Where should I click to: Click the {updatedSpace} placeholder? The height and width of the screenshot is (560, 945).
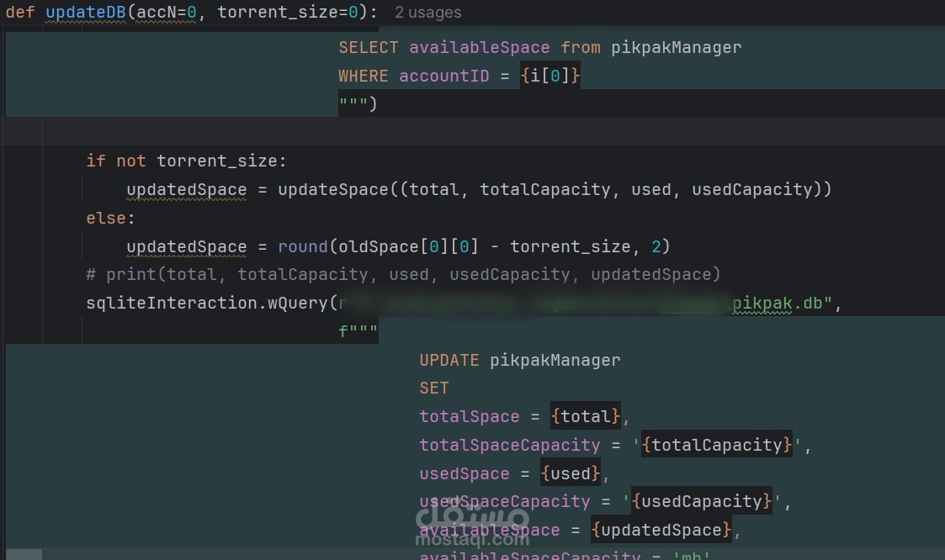(661, 530)
